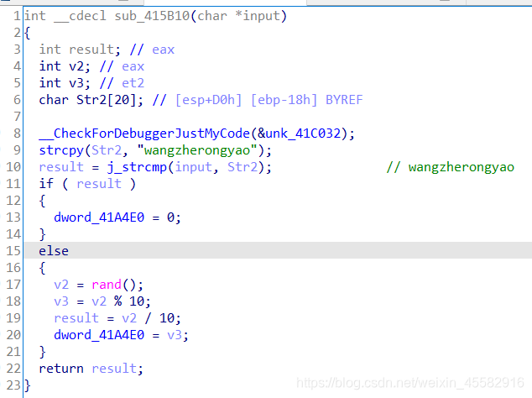Select the 10 after the / operator

[167, 318]
